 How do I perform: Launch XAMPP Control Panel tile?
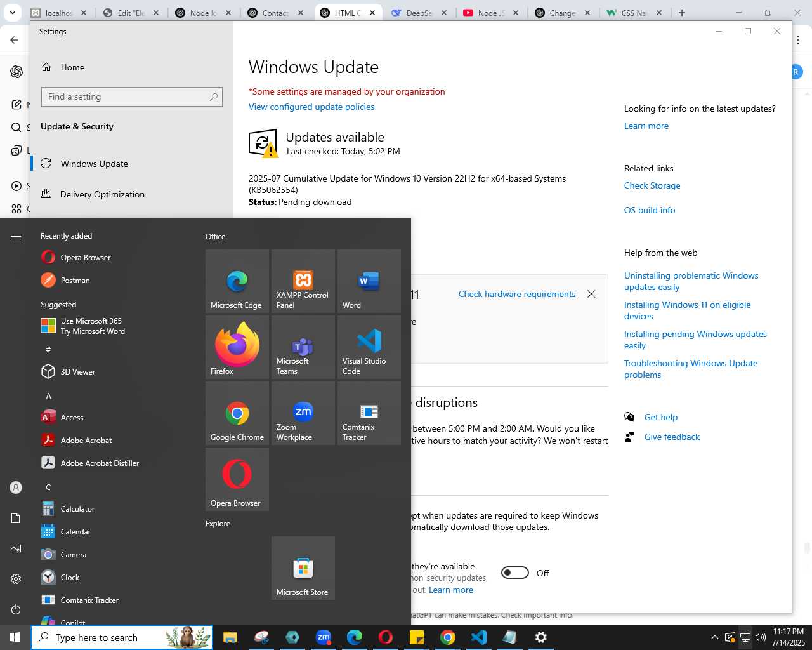click(303, 281)
